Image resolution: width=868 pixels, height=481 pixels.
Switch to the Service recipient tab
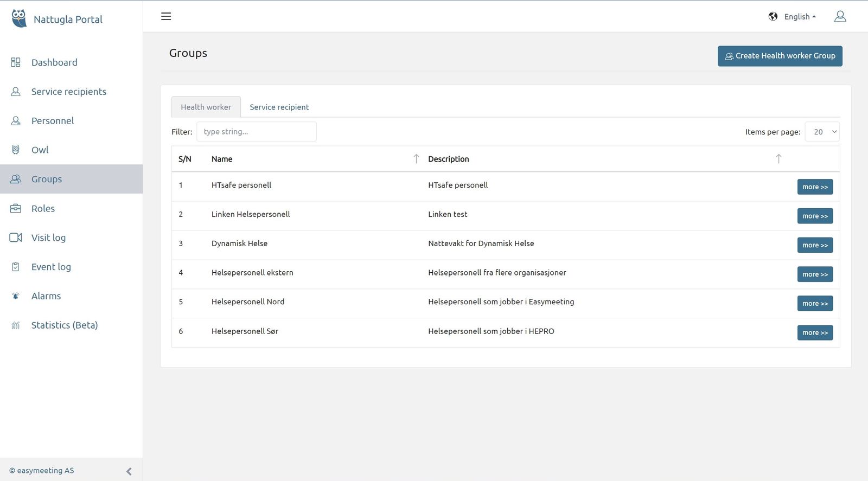pos(279,107)
